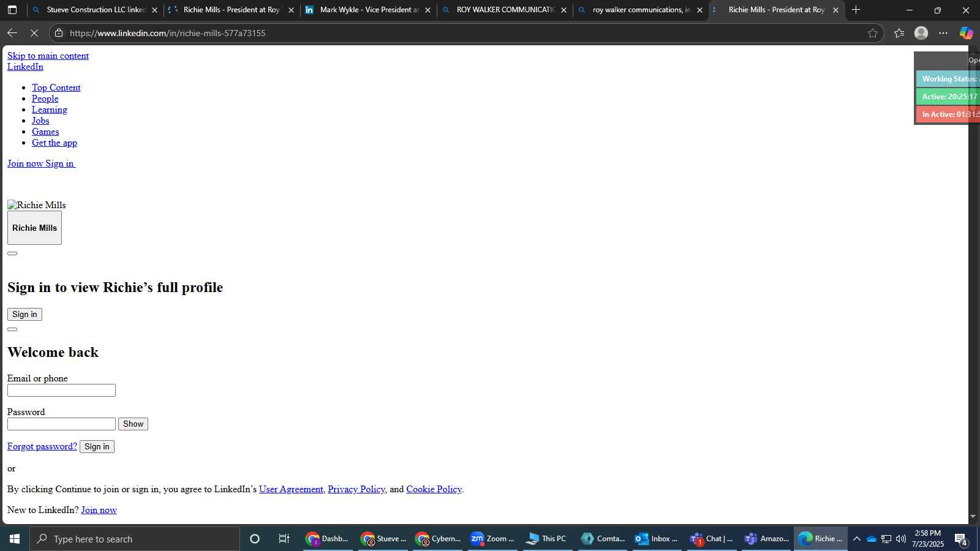Image resolution: width=980 pixels, height=551 pixels.
Task: Open Chrome Stueve taskbar item
Action: (383, 539)
